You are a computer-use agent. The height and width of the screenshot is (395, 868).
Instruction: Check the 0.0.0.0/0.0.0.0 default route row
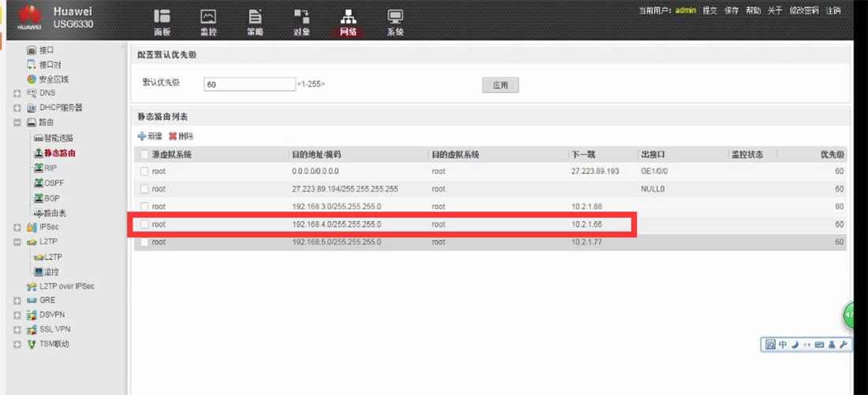tap(144, 171)
